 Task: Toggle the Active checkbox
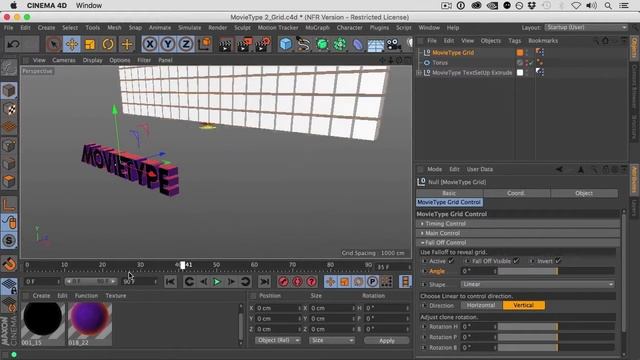coord(451,261)
